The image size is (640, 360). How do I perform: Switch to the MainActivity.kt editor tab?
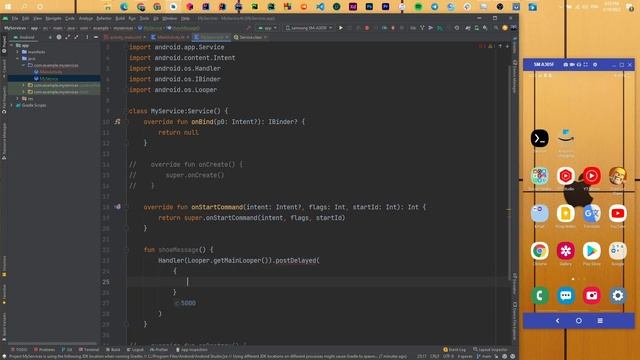(170, 37)
